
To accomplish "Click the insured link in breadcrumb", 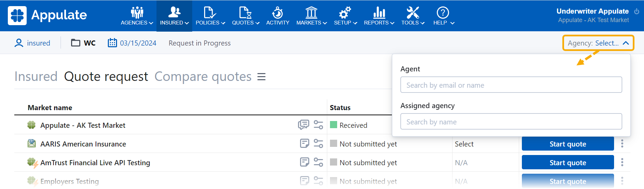I will click(x=38, y=43).
